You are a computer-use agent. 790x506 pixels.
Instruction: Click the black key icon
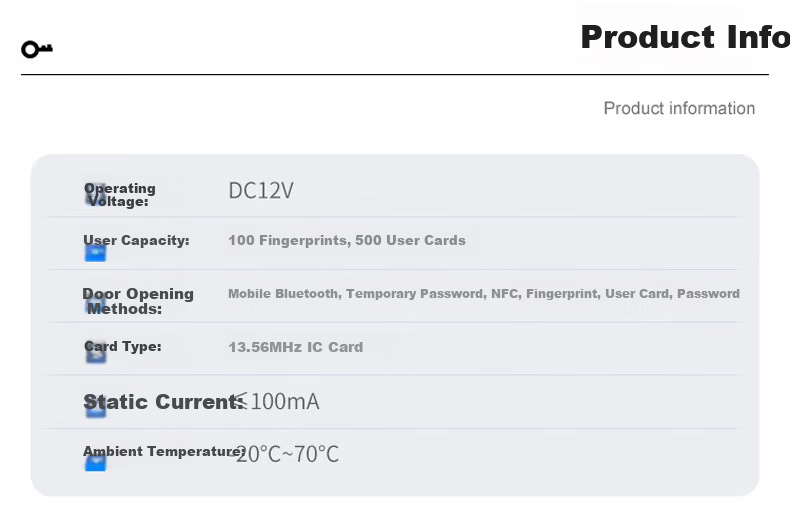(x=37, y=49)
